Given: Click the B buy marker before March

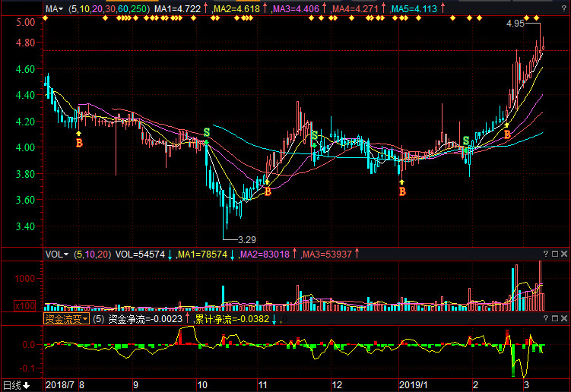Looking at the screenshot, I should [507, 134].
